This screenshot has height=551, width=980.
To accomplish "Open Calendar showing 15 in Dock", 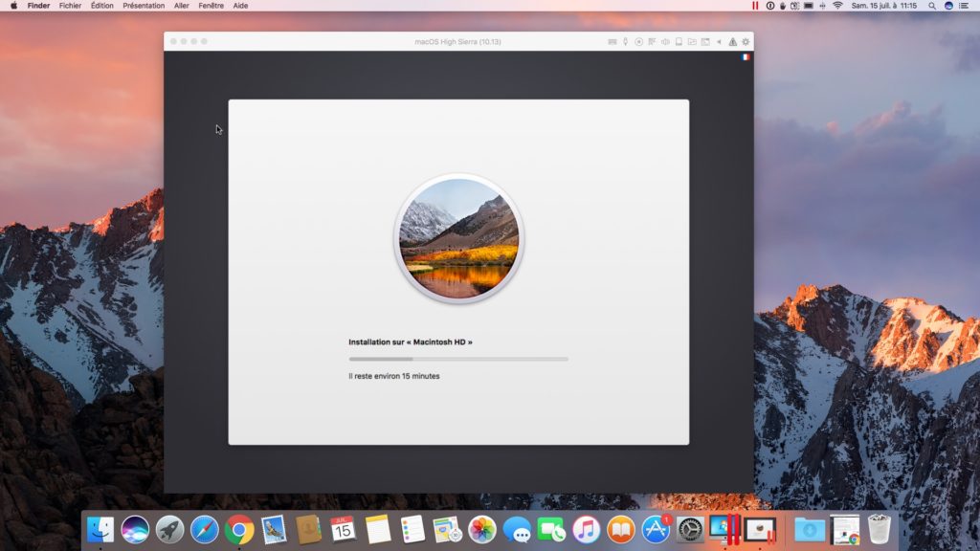I will click(x=344, y=530).
